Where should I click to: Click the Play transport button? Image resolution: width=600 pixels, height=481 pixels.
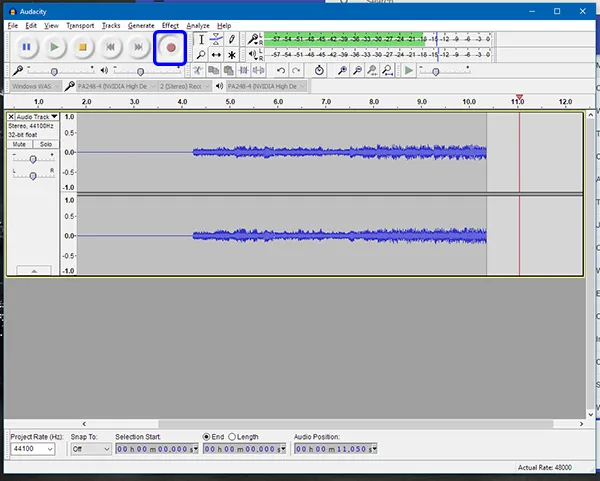tap(54, 47)
